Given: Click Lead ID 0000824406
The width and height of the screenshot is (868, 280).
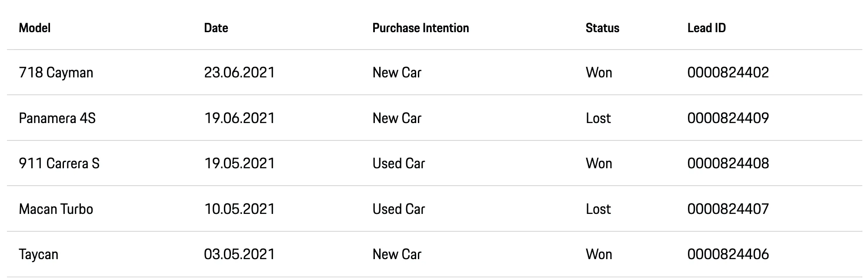Looking at the screenshot, I should tap(728, 254).
